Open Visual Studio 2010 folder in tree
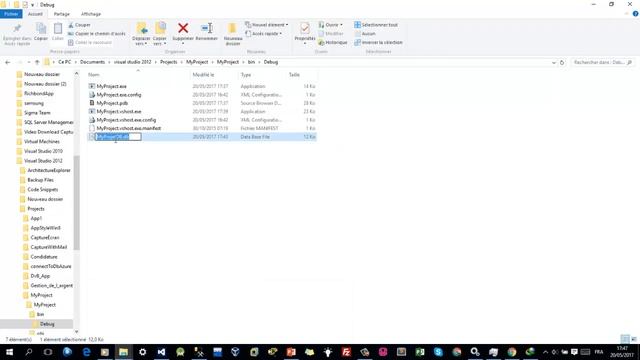This screenshot has width=640, height=360. tap(43, 151)
